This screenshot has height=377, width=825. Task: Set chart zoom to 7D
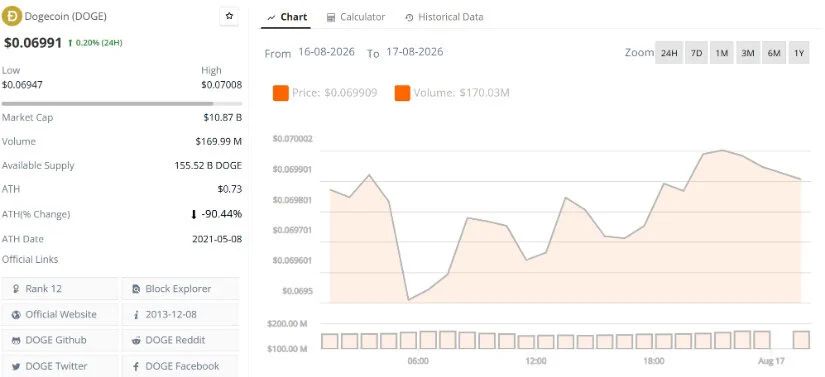[696, 53]
